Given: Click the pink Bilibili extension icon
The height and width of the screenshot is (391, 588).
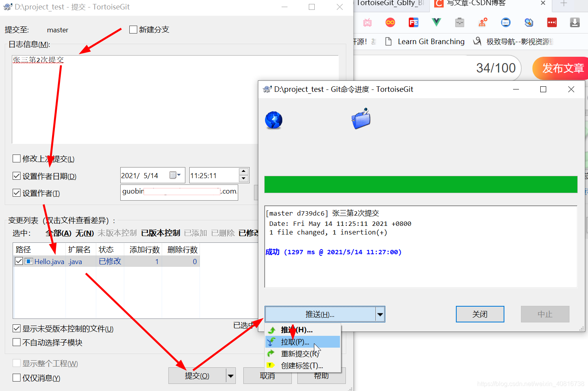Looking at the screenshot, I should (x=367, y=22).
